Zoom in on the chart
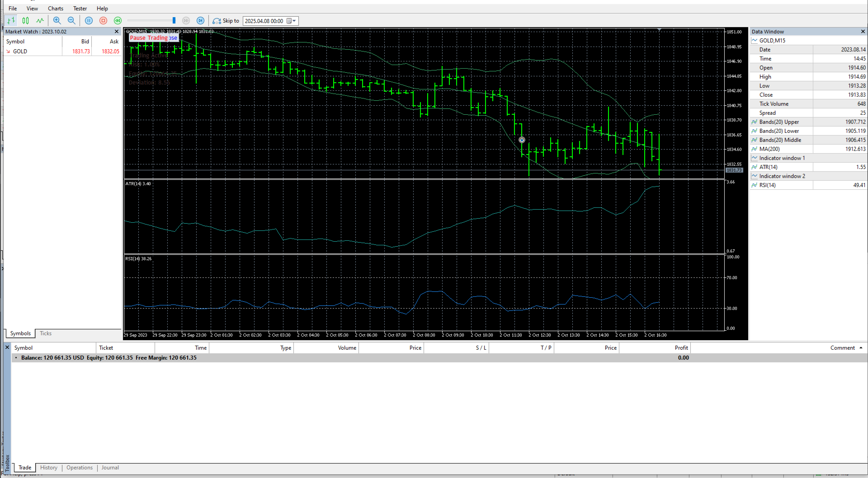This screenshot has height=478, width=868. point(57,20)
